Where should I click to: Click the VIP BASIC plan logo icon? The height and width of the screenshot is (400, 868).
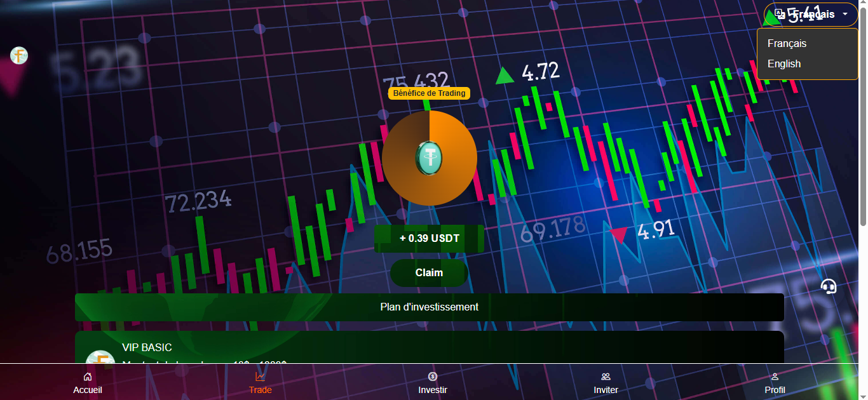pyautogui.click(x=100, y=357)
